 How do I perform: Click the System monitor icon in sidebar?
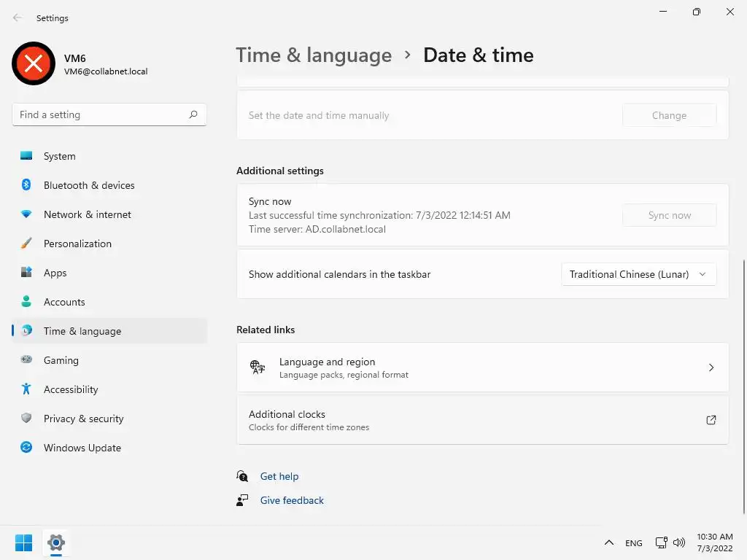[26, 156]
